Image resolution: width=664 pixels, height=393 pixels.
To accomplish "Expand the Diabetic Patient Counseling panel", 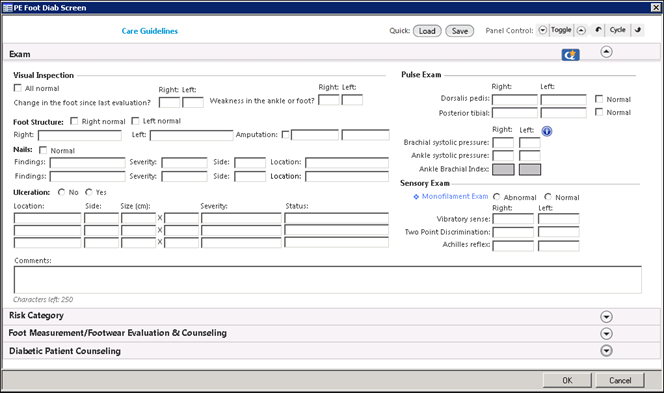I will pyautogui.click(x=606, y=351).
